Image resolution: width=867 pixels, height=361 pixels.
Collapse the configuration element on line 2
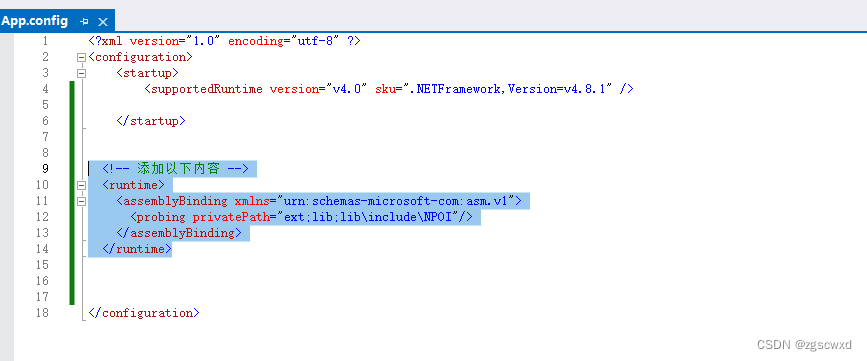click(82, 57)
